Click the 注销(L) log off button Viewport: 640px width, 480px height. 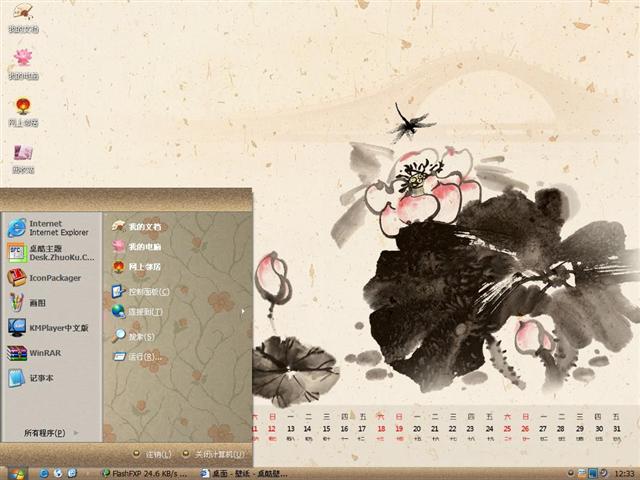(x=153, y=454)
